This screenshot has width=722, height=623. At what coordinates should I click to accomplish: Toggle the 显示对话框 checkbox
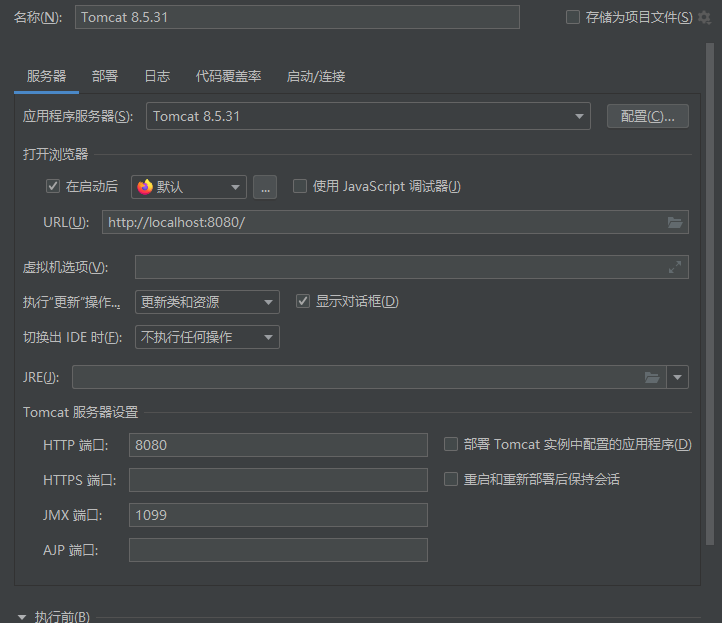click(x=303, y=302)
